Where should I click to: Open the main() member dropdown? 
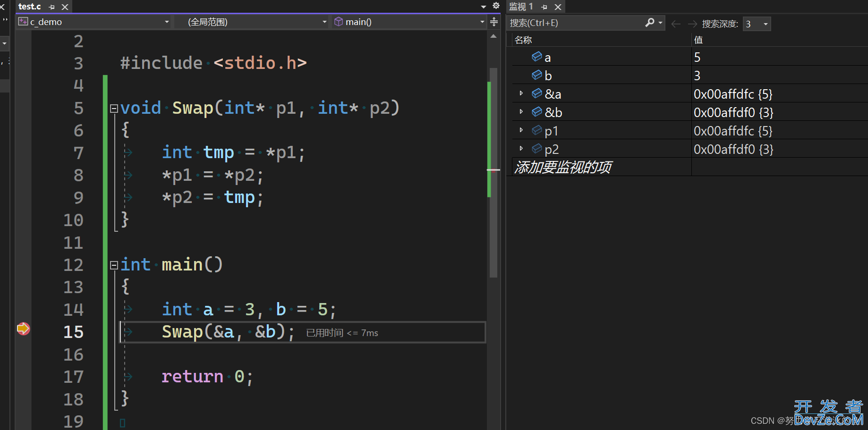(482, 22)
